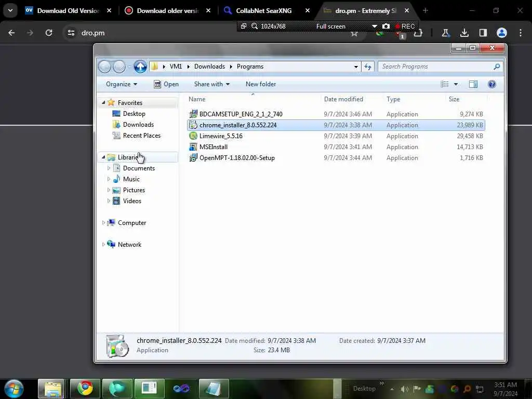Click VM1 in the address breadcrumb
This screenshot has height=399, width=532.
click(176, 66)
